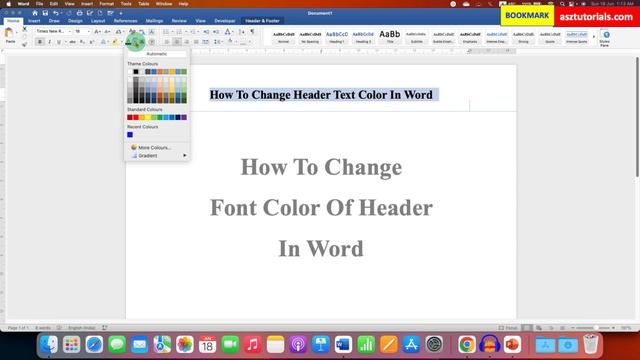Click the text highlight colour pen icon
The width and height of the screenshot is (640, 360).
point(115,42)
